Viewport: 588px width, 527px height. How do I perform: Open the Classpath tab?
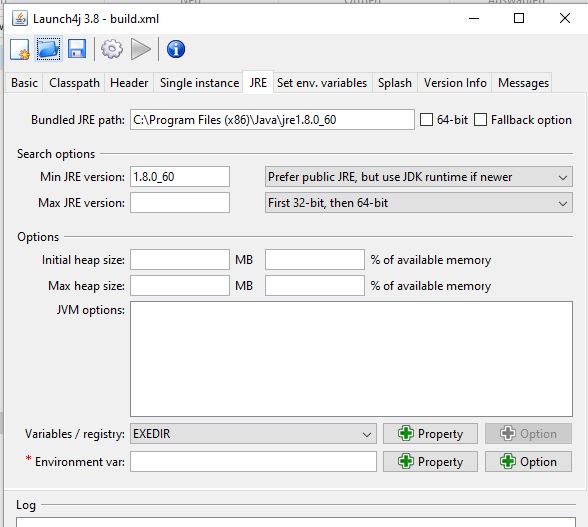click(x=74, y=83)
